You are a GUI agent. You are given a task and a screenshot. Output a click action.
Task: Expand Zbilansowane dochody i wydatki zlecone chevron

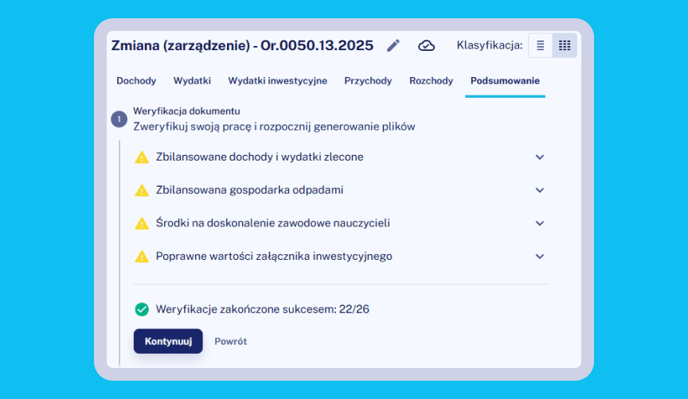pos(540,157)
